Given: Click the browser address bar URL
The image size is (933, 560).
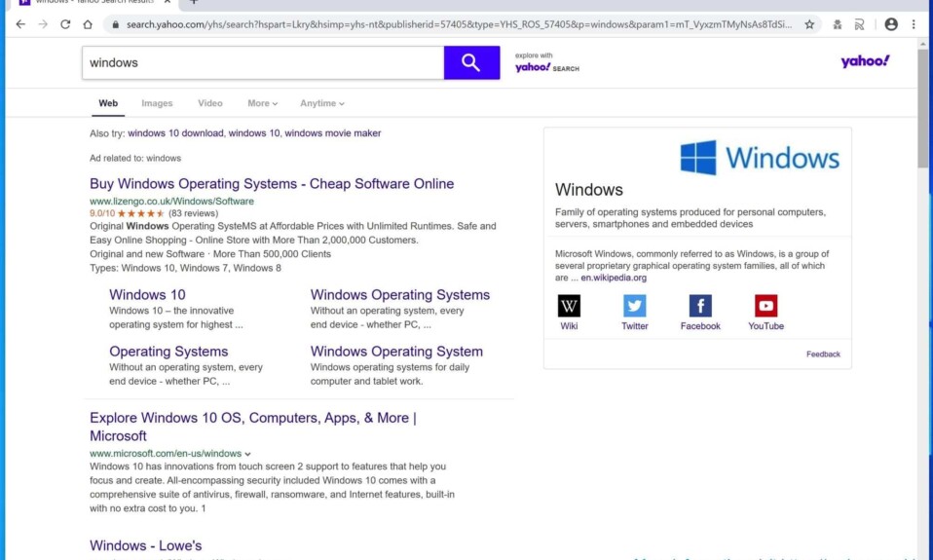Looking at the screenshot, I should pyautogui.click(x=459, y=24).
